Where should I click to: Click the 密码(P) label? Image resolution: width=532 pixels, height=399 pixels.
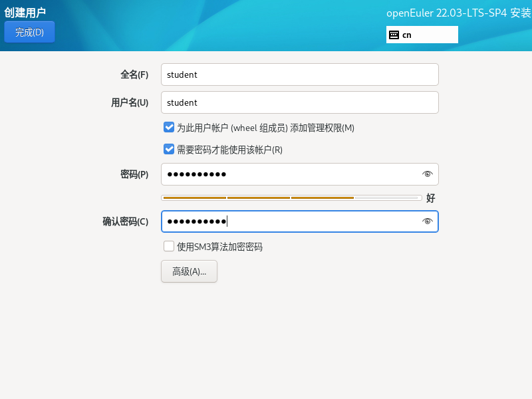click(134, 174)
